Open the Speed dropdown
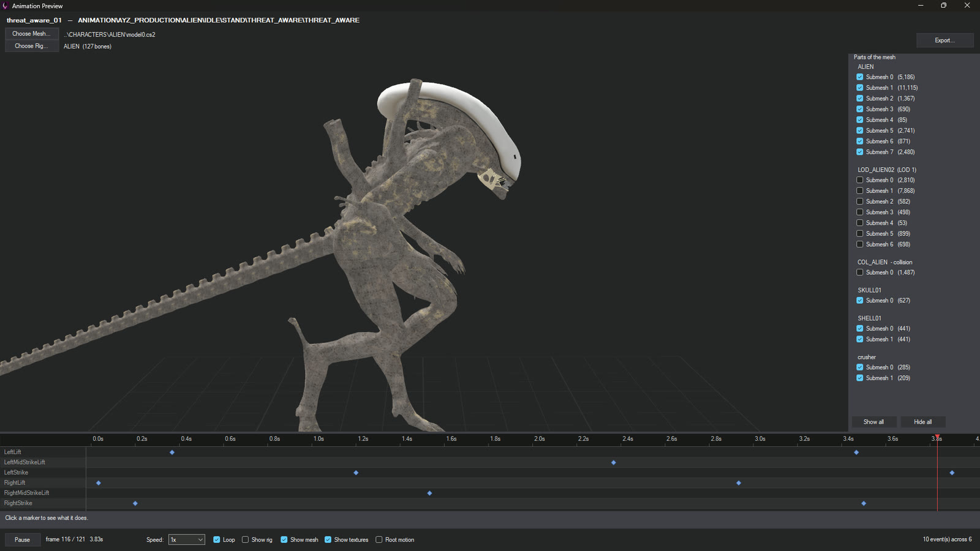 point(186,540)
